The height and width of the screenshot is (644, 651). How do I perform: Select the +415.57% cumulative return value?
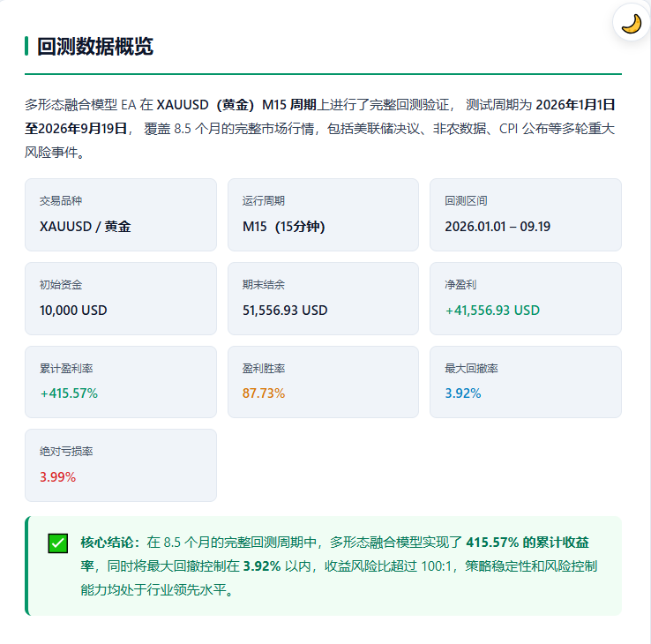[x=69, y=393]
